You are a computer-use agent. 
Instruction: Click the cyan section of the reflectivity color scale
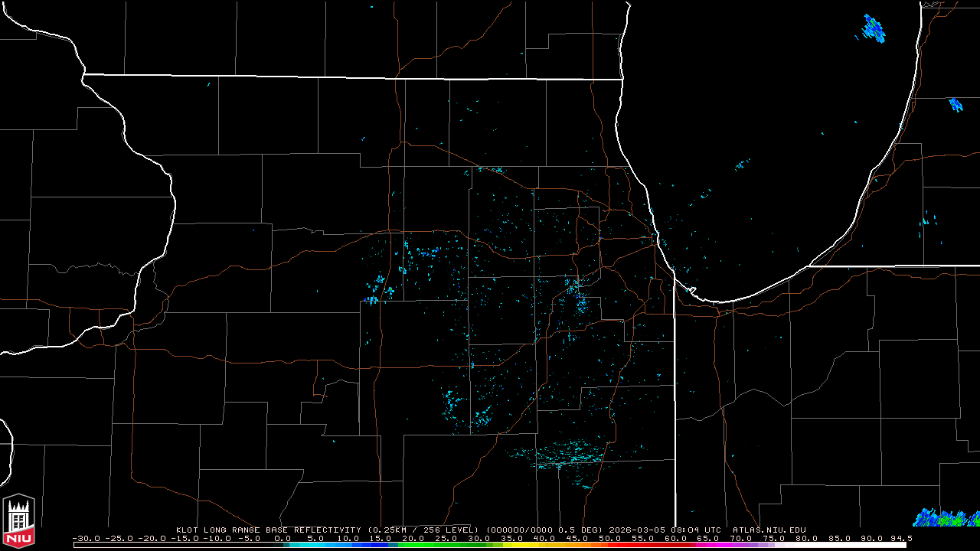(322, 545)
